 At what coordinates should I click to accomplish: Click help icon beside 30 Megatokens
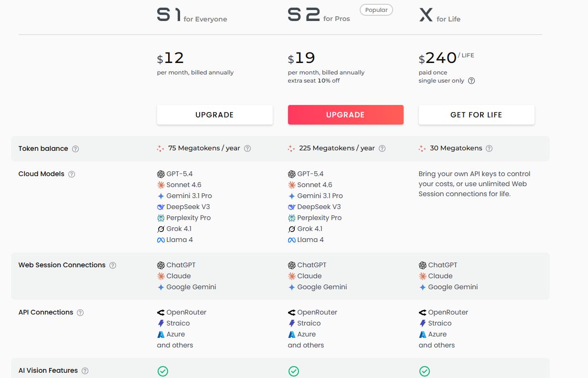[x=489, y=148]
